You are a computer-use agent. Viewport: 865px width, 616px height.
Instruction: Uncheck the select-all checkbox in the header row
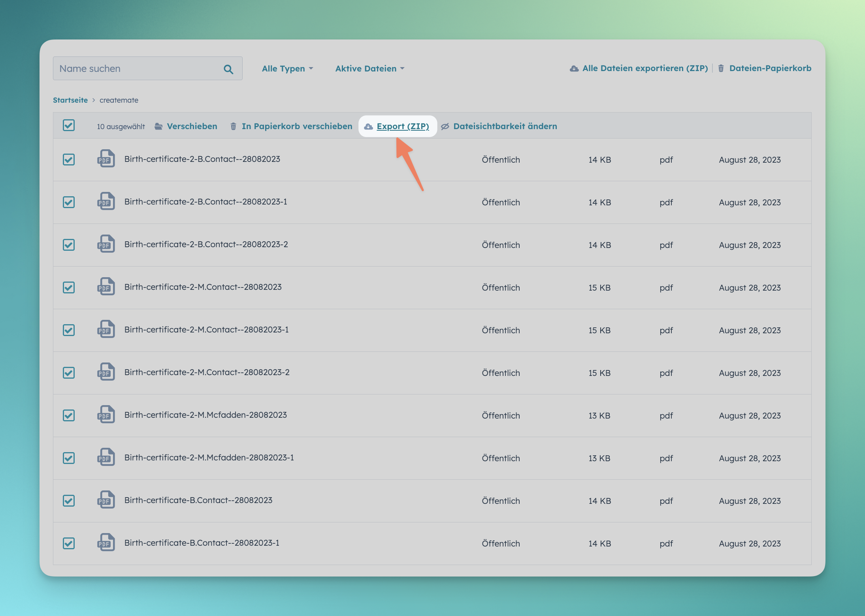[69, 126]
